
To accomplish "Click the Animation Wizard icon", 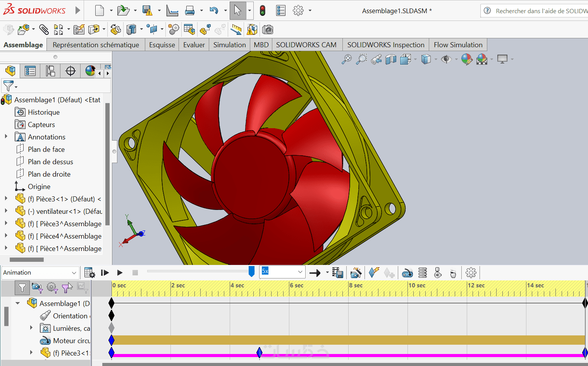I will [356, 273].
